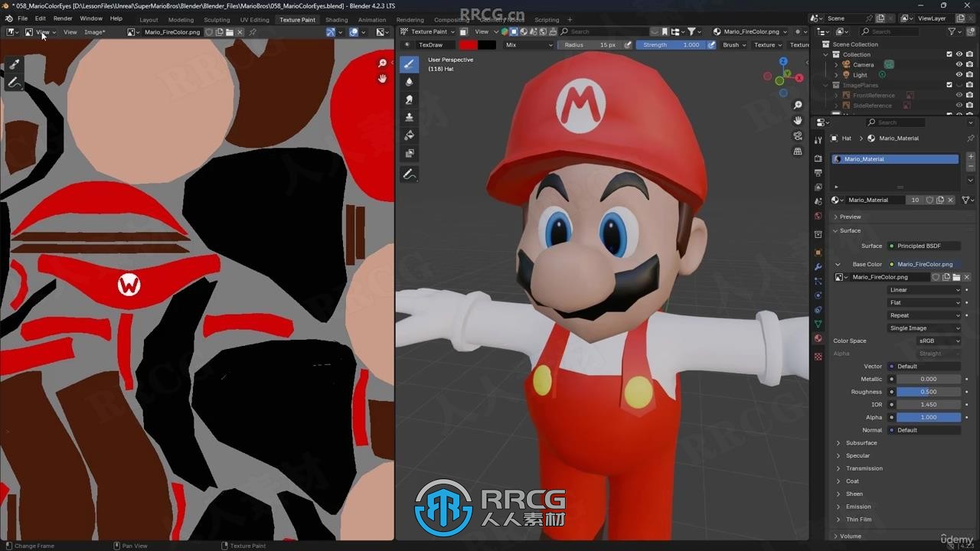Toggle ImagePlanes exclude checkbox
The image size is (980, 551).
point(949,85)
